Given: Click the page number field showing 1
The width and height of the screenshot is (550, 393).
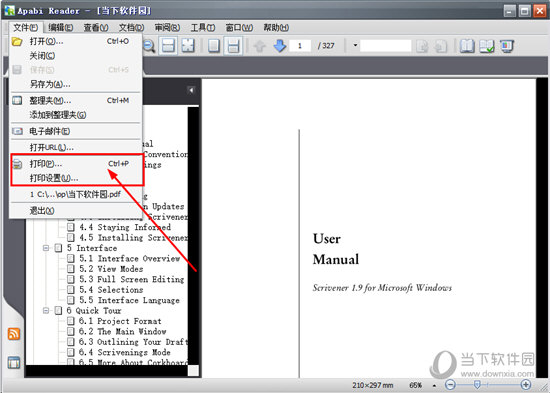Looking at the screenshot, I should [300, 46].
